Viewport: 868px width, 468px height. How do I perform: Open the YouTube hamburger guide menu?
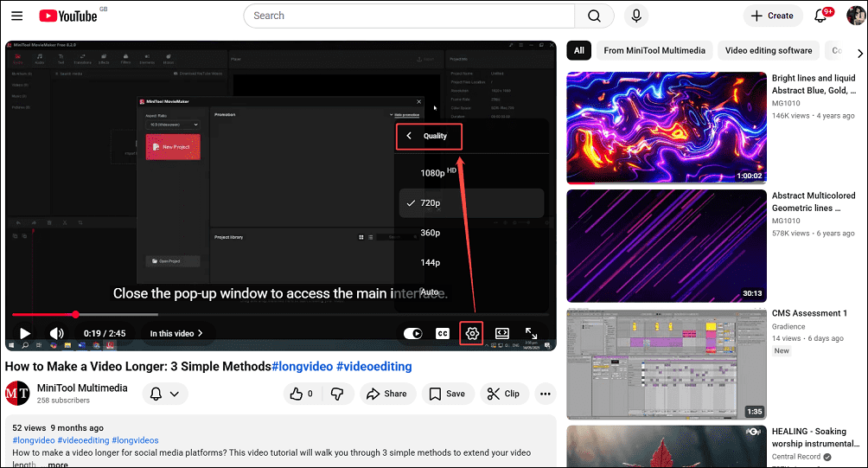[17, 16]
